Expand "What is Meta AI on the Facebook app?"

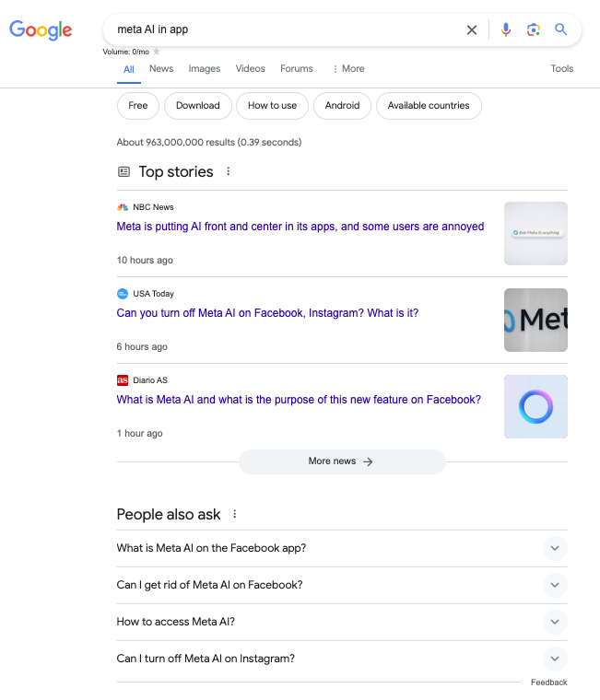click(x=554, y=548)
